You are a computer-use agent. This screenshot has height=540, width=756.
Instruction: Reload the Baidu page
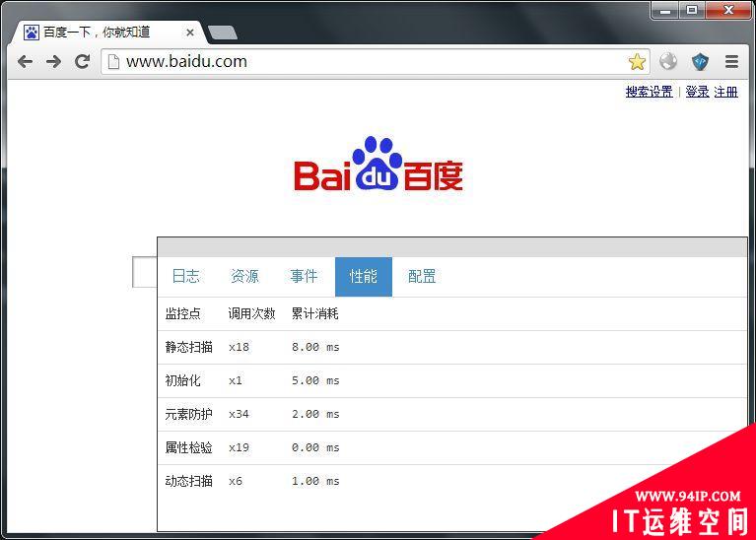pos(82,61)
